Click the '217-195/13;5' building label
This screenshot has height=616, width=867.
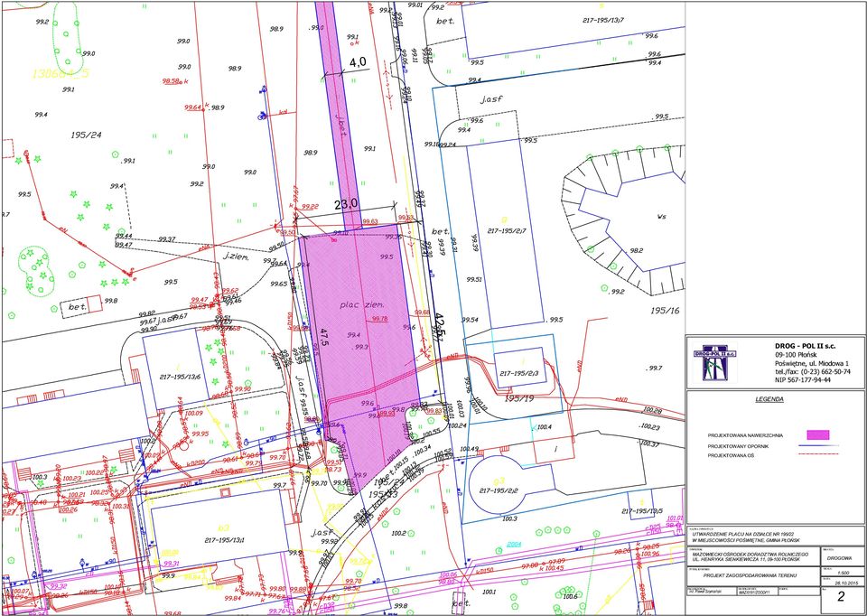tap(643, 511)
